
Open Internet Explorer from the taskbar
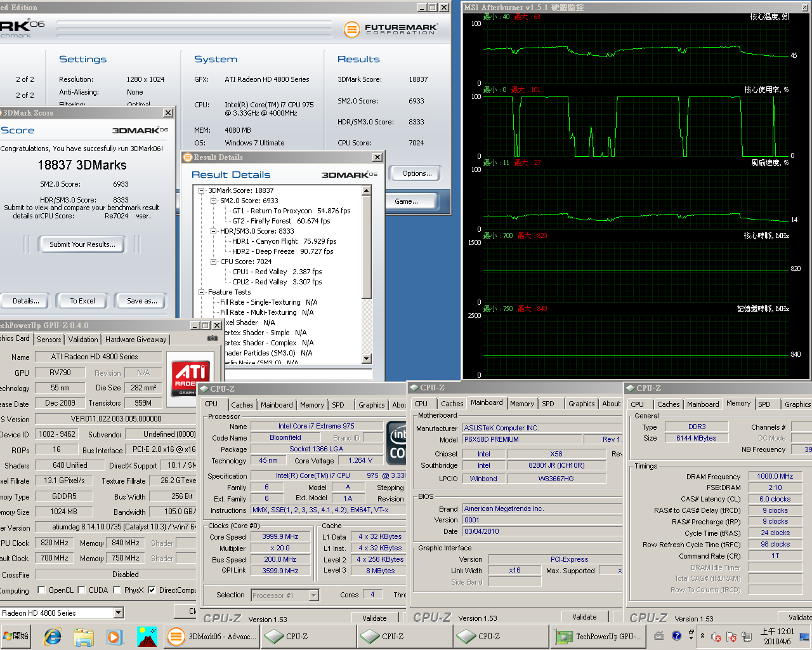pos(52,636)
